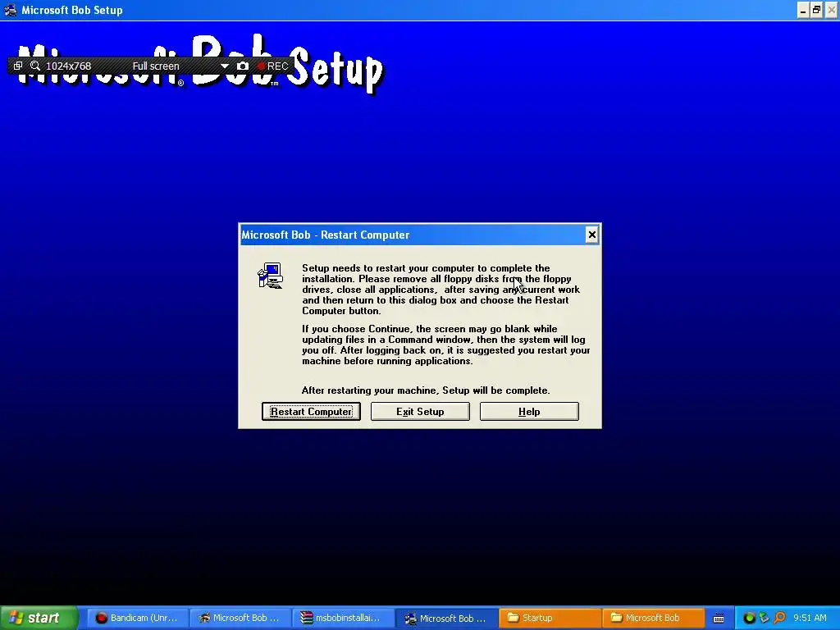Click the Bandicam magnifier resolution icon
The height and width of the screenshot is (630, 840).
[35, 66]
